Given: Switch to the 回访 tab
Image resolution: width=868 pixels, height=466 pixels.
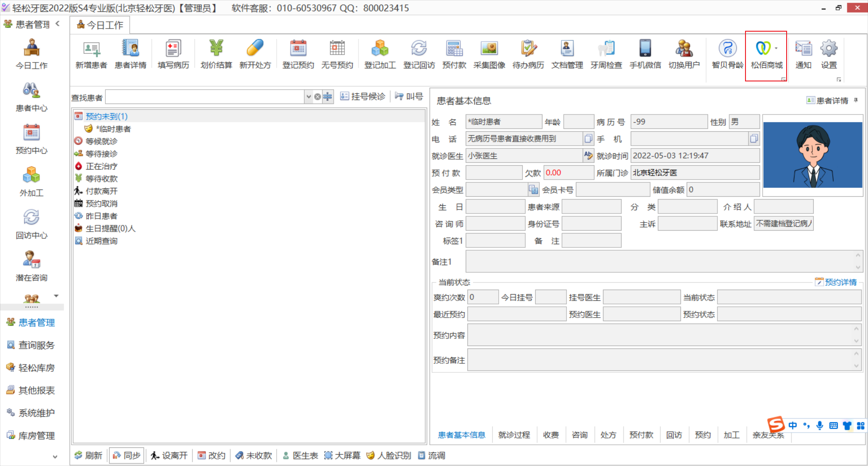Looking at the screenshot, I should point(674,435).
